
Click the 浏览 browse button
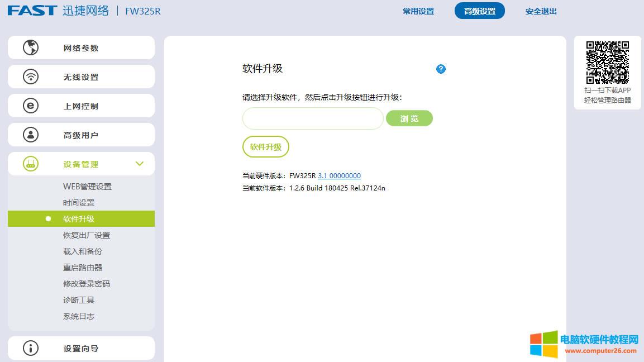(409, 118)
